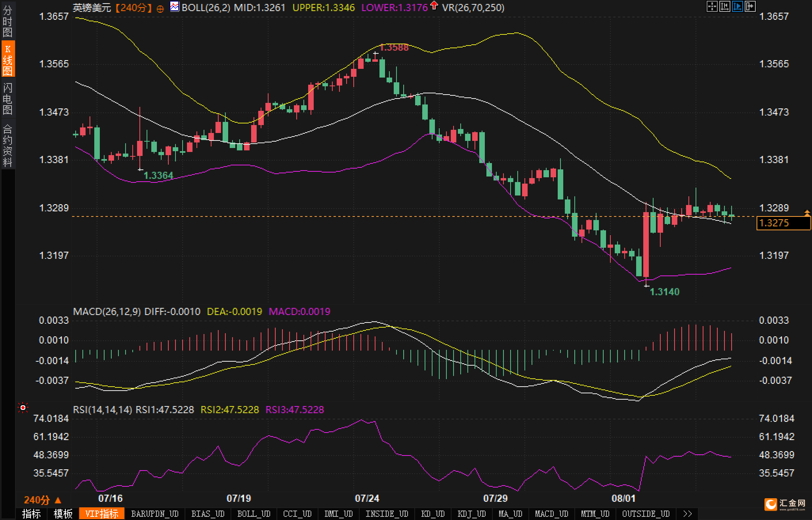812x520 pixels.
Task: Click the rightmost chart expand icon
Action: tap(750, 6)
